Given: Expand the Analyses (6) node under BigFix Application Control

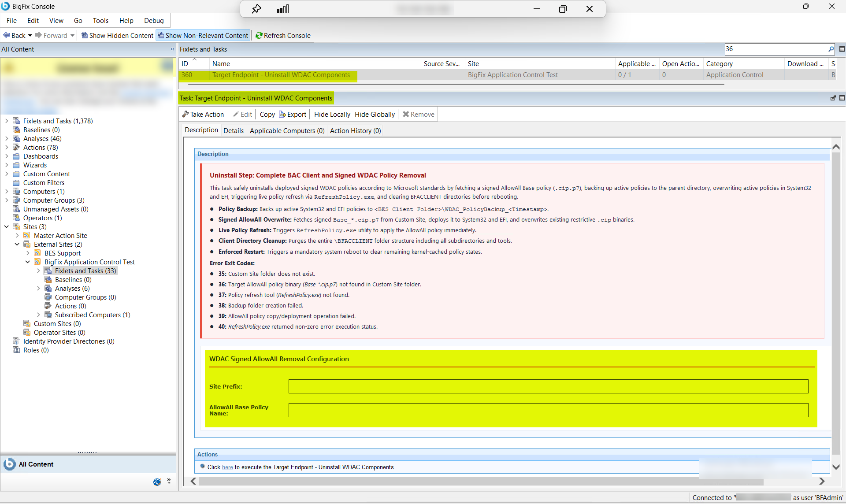Looking at the screenshot, I should tap(38, 289).
